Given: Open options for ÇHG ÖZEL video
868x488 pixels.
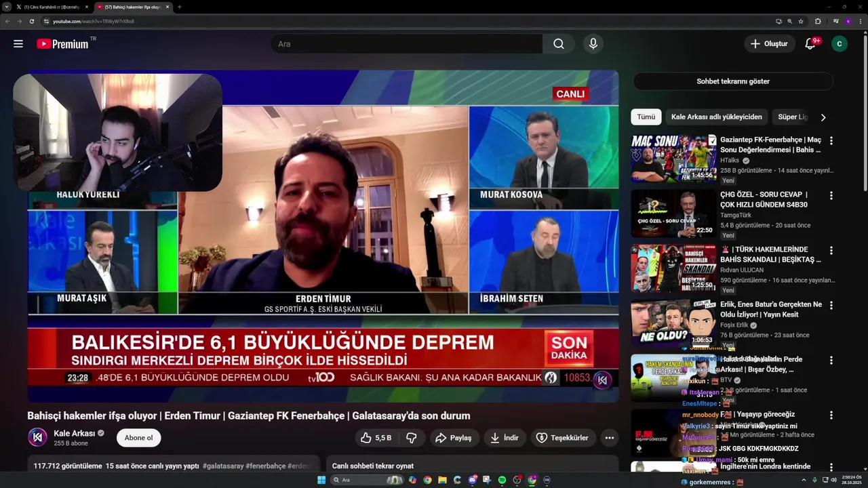Looking at the screenshot, I should [831, 195].
